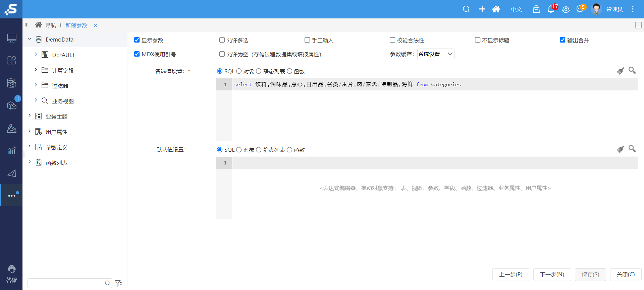
Task: Expand the 参数定义 node
Action: coord(30,146)
